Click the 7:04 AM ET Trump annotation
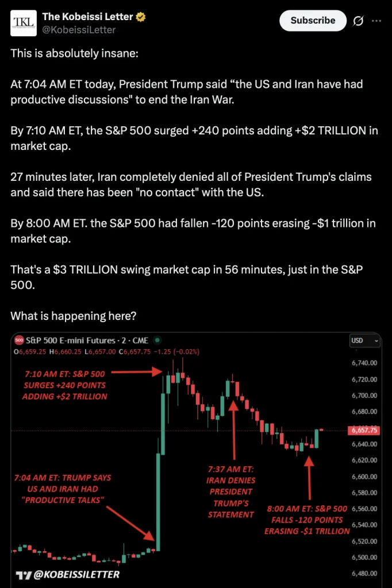The image size is (392, 588). point(63,489)
